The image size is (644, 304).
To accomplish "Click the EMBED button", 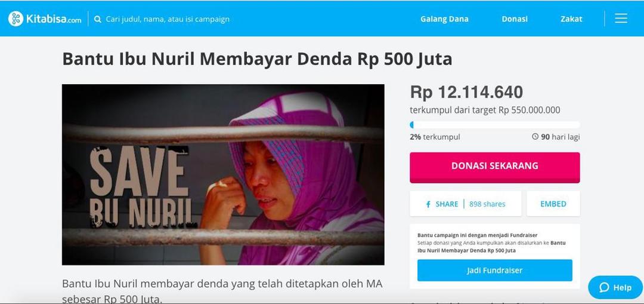I will 553,204.
